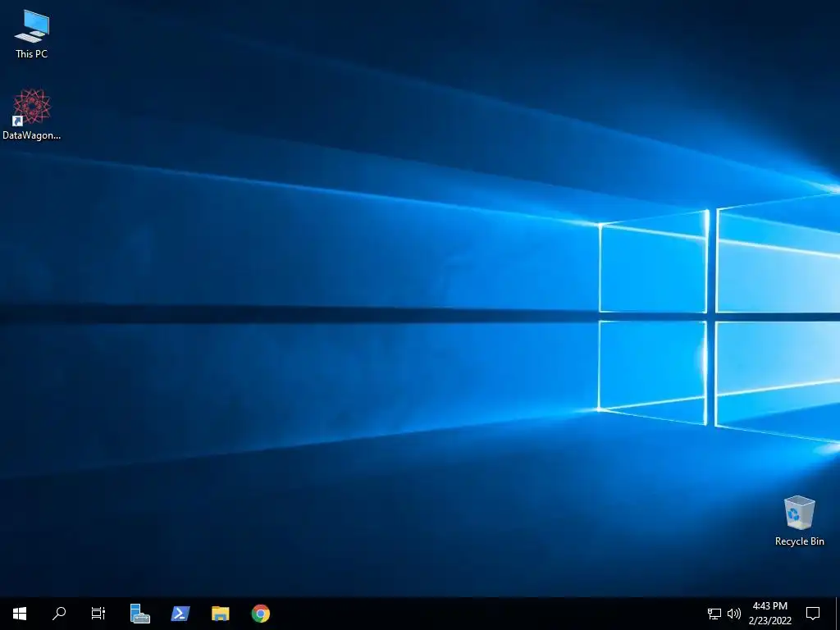Open taskbar search magnifier
The image size is (840, 630).
coord(59,614)
